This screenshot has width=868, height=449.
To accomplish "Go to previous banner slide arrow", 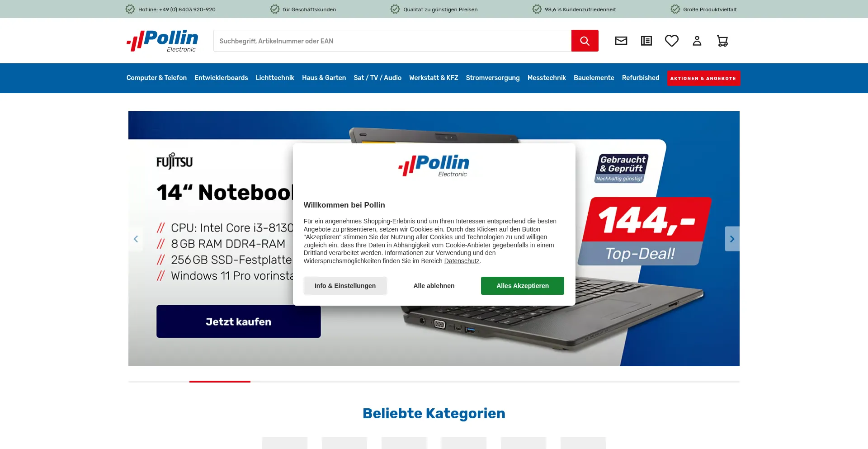I will (x=136, y=239).
